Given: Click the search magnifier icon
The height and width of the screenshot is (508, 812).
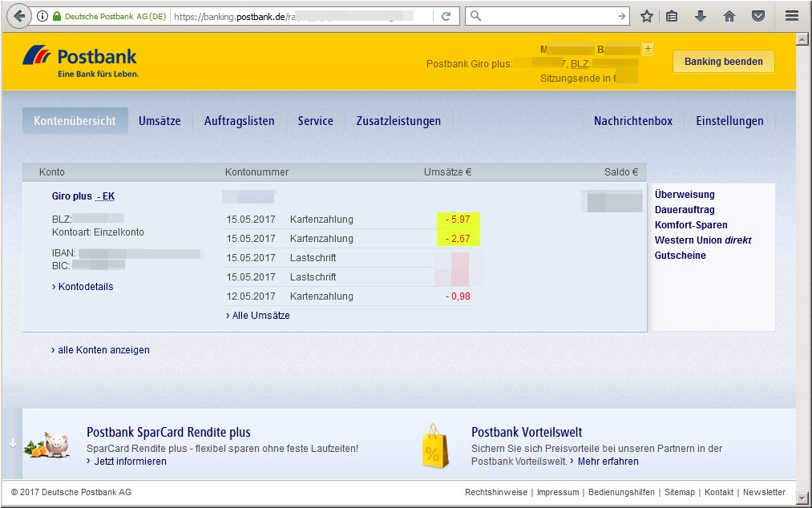Looking at the screenshot, I should pyautogui.click(x=475, y=16).
